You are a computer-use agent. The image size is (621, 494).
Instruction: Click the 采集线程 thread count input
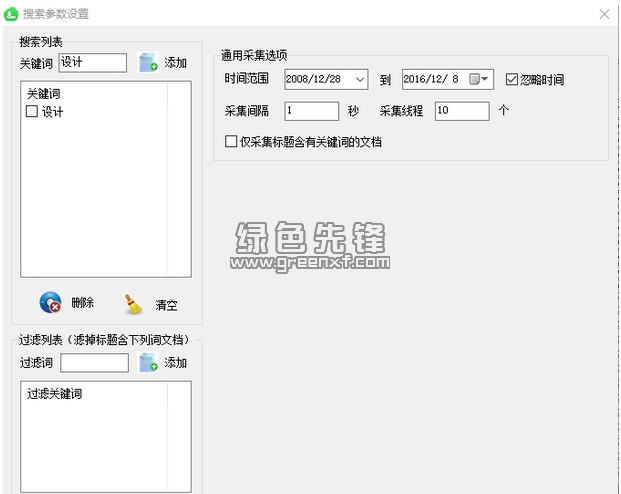462,111
